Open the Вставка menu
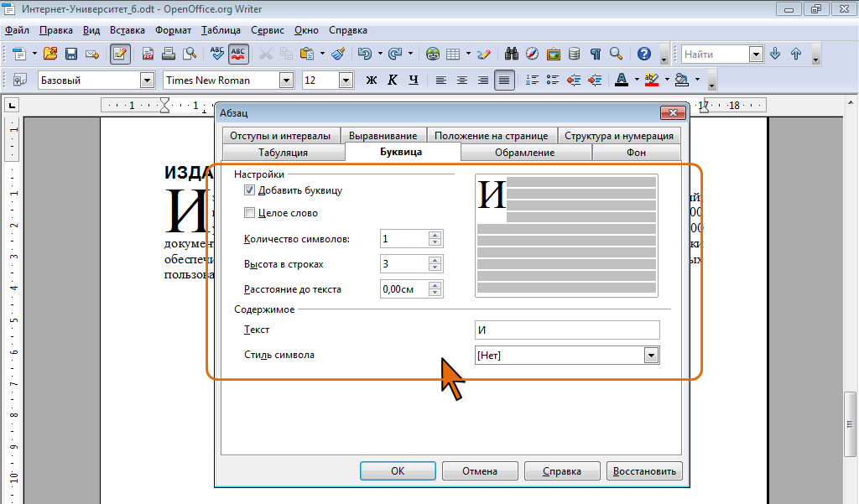This screenshot has height=504, width=859. point(128,30)
